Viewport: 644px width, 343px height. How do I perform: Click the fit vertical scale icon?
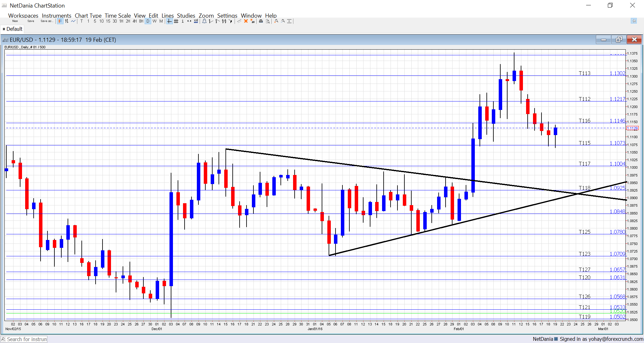click(x=289, y=21)
